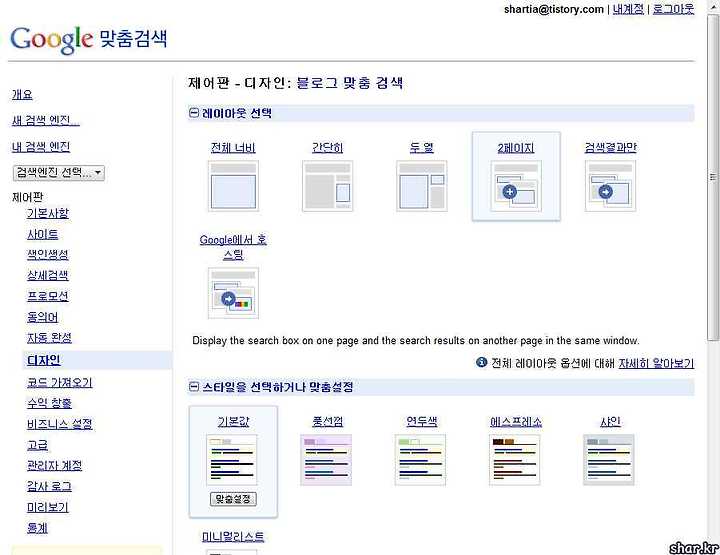Image resolution: width=720 pixels, height=555 pixels.
Task: Click the info icon beside 전체 레이아웃 옵션
Action: click(x=481, y=362)
